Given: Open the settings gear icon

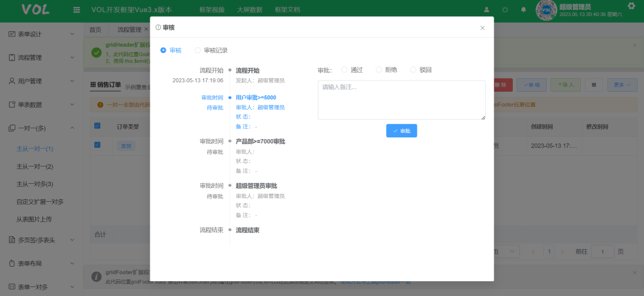Looking at the screenshot, I should [x=632, y=5].
